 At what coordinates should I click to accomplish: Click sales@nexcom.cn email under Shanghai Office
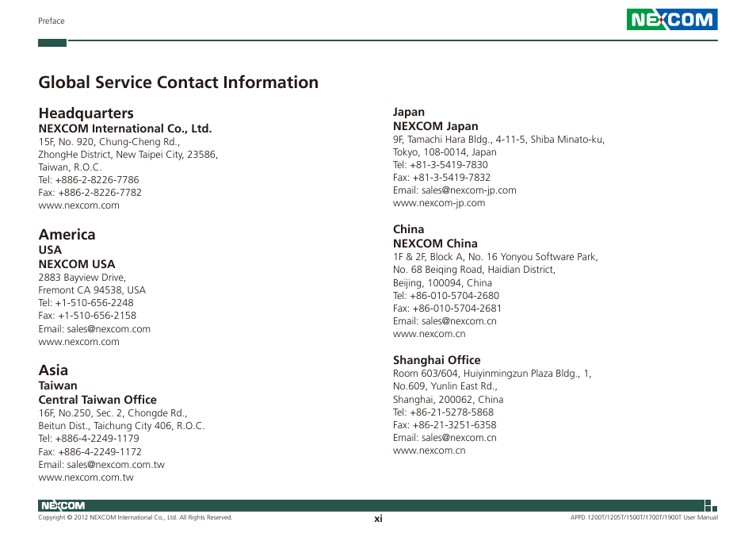459,438
